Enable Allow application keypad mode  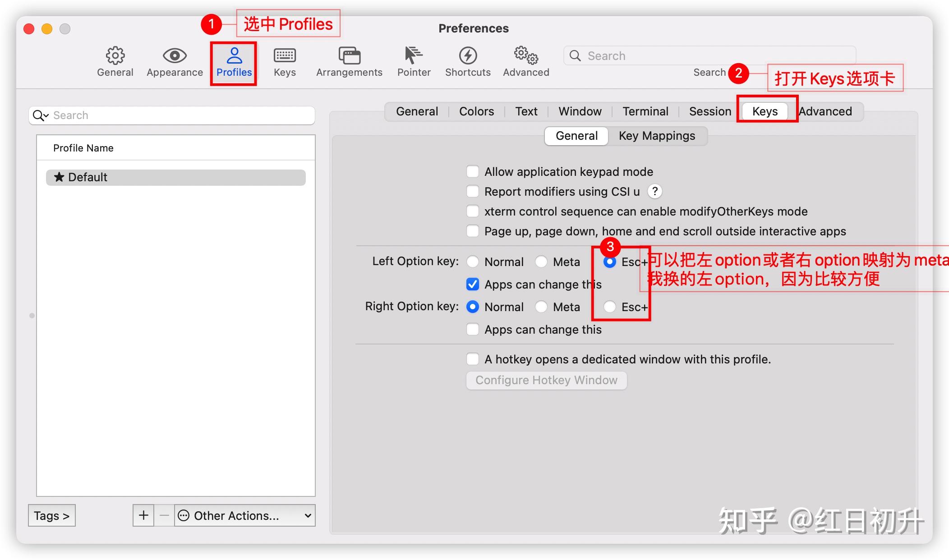click(473, 172)
